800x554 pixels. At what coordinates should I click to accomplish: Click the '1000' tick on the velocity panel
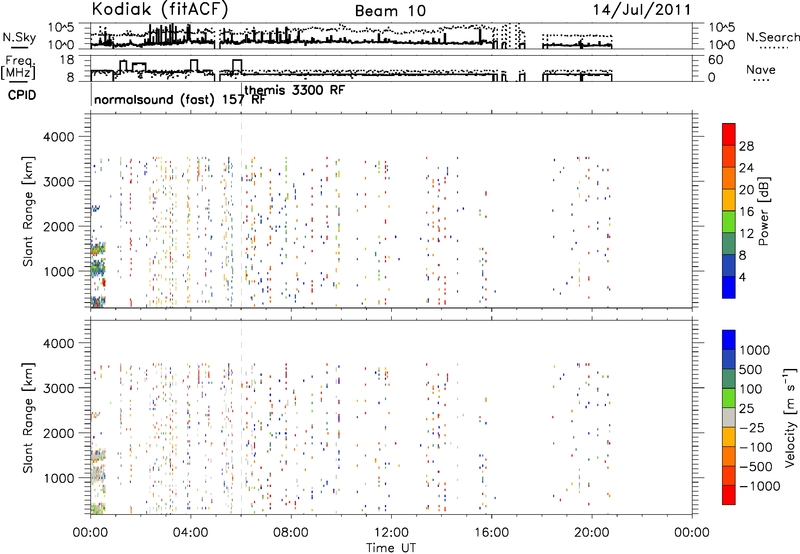59,478
